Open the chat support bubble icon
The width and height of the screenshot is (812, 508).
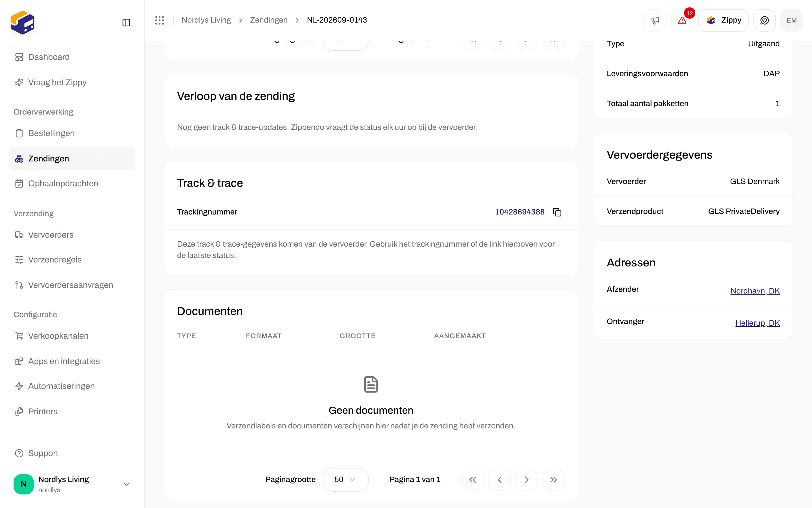coord(764,20)
